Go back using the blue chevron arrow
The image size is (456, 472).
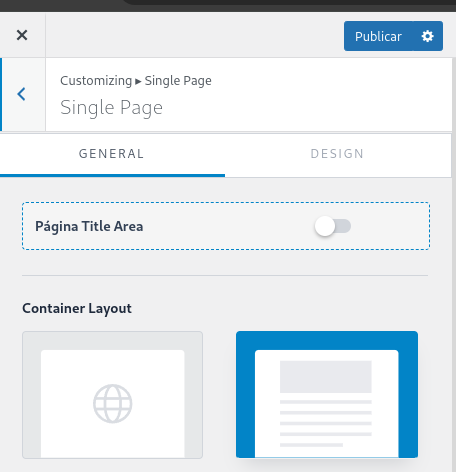pyautogui.click(x=22, y=94)
